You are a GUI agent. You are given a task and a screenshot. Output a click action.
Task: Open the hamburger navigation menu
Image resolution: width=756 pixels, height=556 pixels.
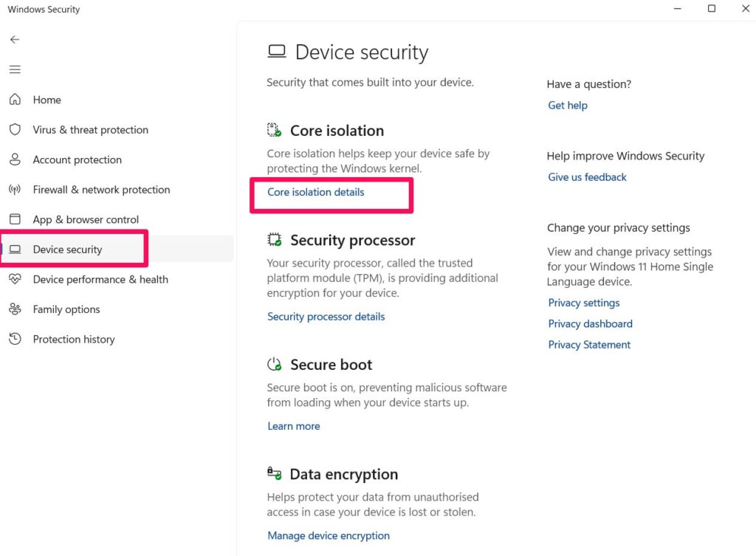click(15, 69)
